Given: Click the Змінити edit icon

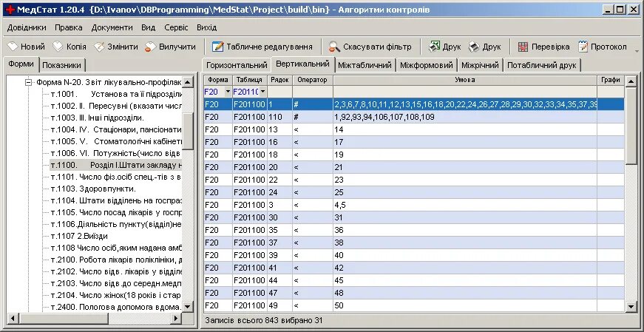Looking at the screenshot, I should pyautogui.click(x=99, y=47).
